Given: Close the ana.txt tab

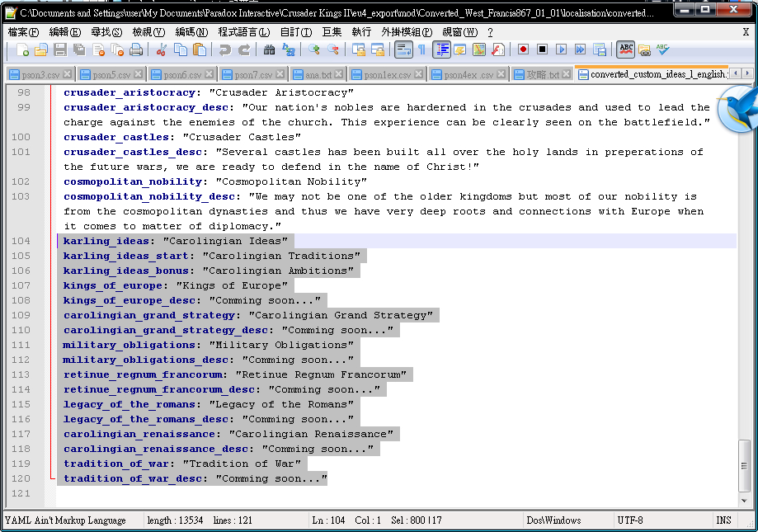Looking at the screenshot, I should click(338, 74).
